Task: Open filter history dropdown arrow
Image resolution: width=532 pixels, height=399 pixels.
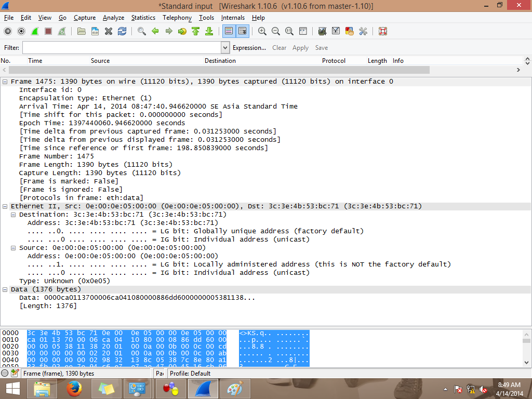Action: pyautogui.click(x=225, y=48)
